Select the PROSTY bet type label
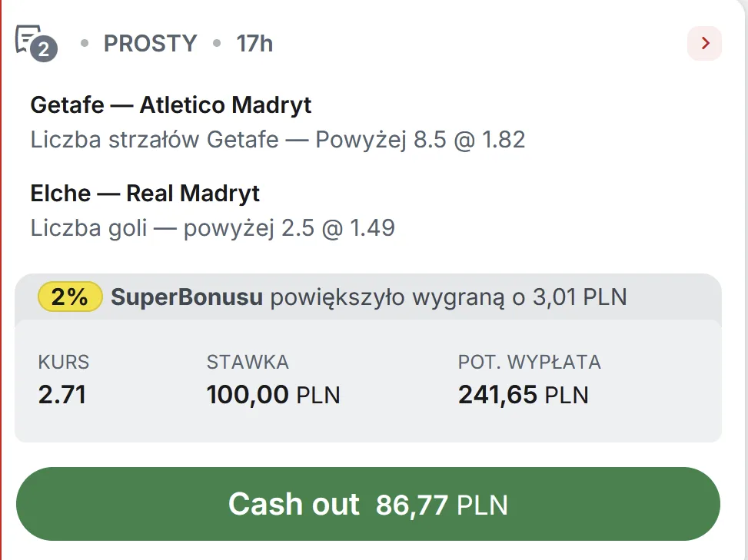748x560 pixels. point(151,44)
